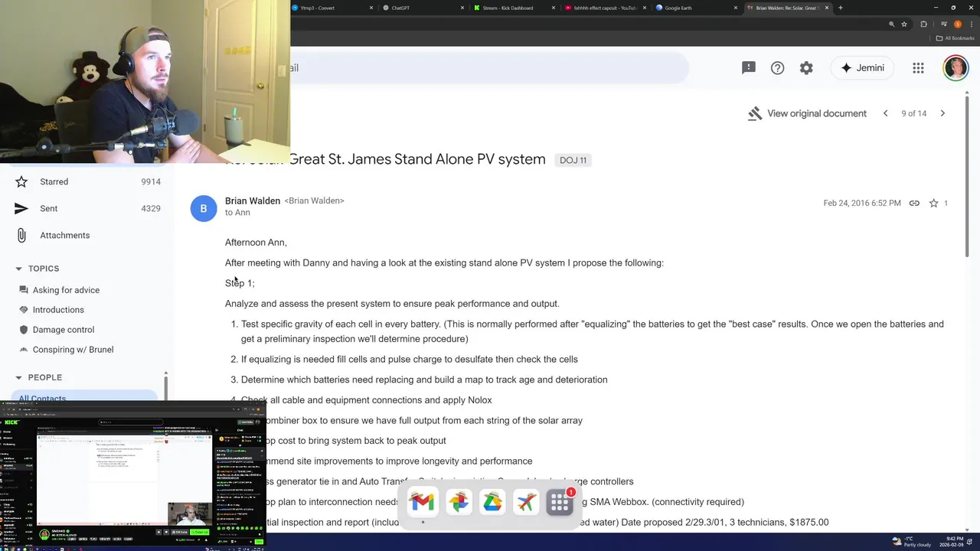Star the Brian Walden email
The width and height of the screenshot is (980, 551).
[933, 203]
